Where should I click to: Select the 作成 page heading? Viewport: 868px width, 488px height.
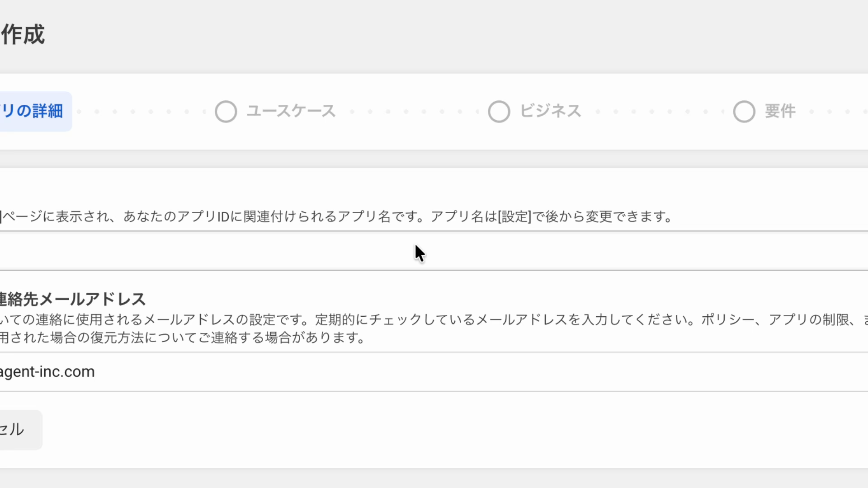point(23,34)
